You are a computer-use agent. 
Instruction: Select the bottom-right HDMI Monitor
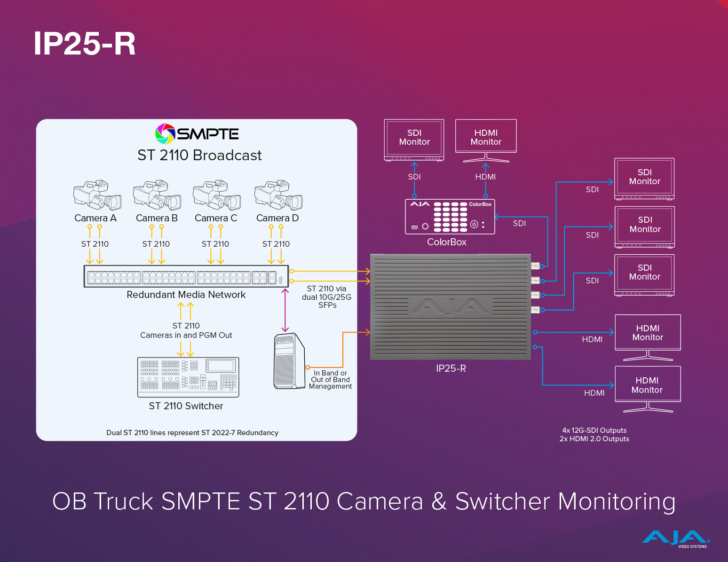(x=648, y=386)
